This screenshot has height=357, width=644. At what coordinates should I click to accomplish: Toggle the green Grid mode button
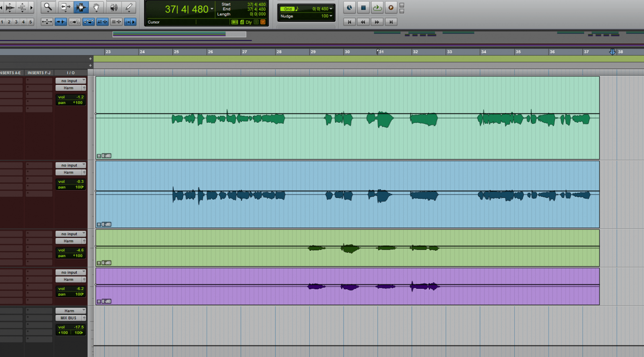click(287, 8)
